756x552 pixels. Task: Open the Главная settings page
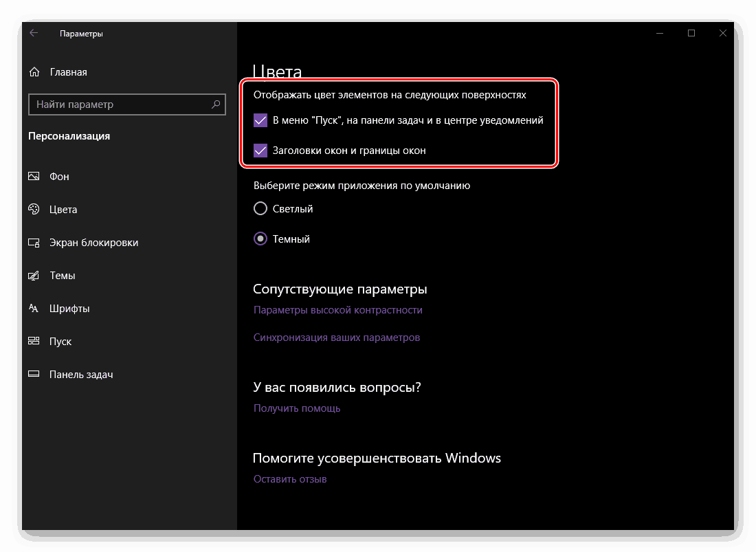(69, 71)
